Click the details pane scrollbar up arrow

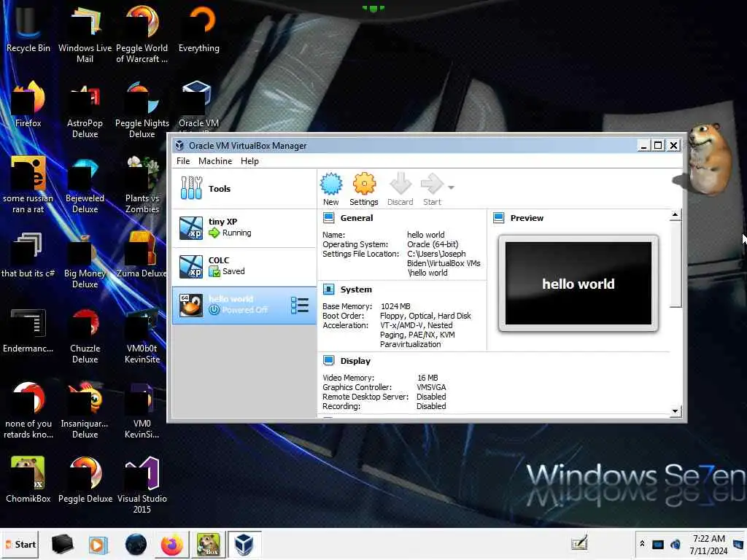coord(675,215)
